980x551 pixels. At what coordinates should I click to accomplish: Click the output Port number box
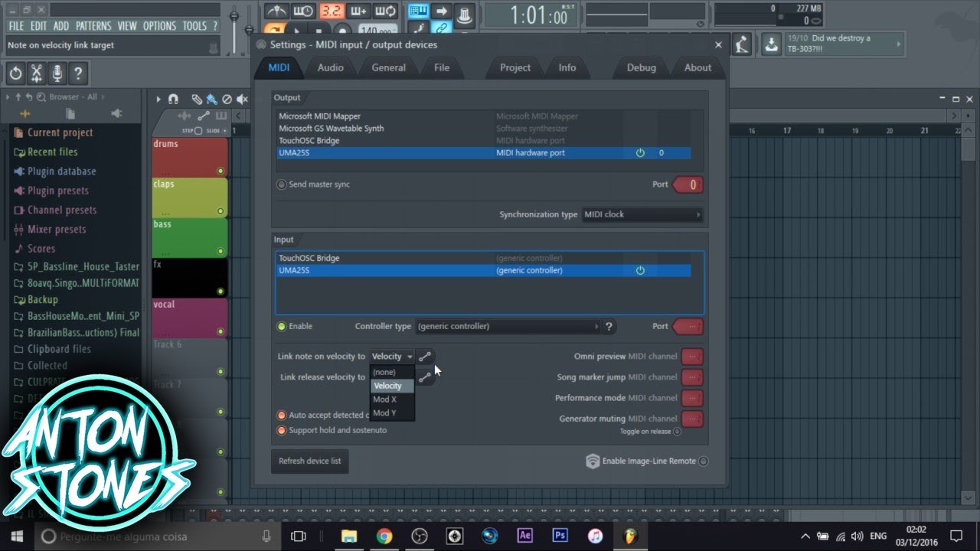[688, 184]
